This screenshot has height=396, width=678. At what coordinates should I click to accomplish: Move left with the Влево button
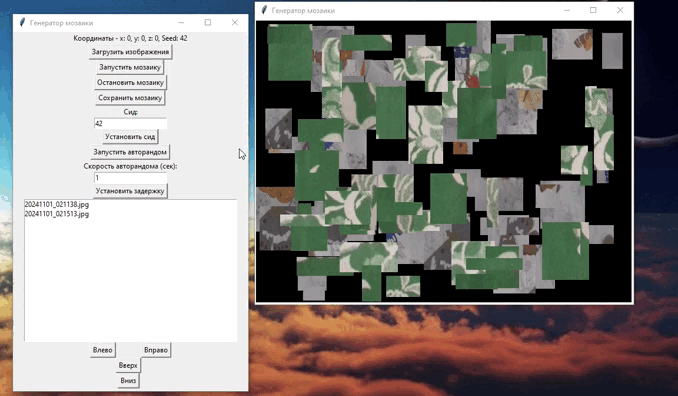(102, 350)
